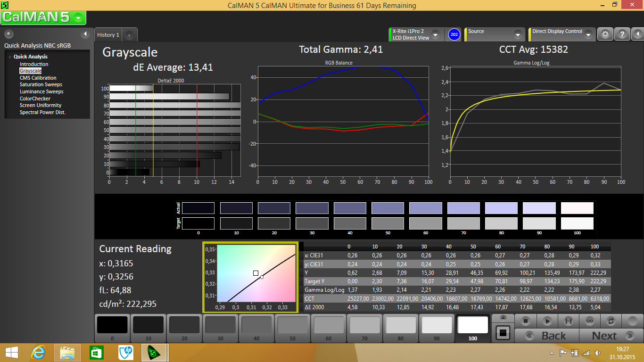Image resolution: width=644 pixels, height=362 pixels.
Task: Go to the CMS Calibration page
Action: [38, 78]
